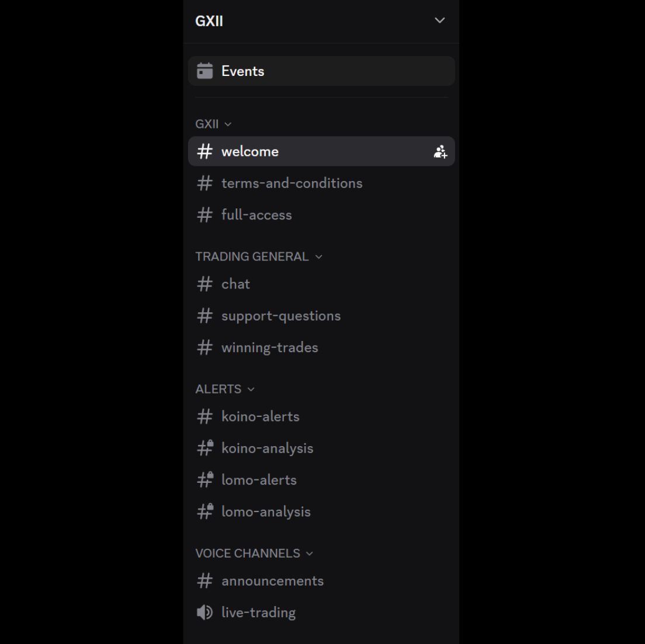Click the speaker icon for live-trading
Viewport: 645px width, 644px height.
[204, 612]
